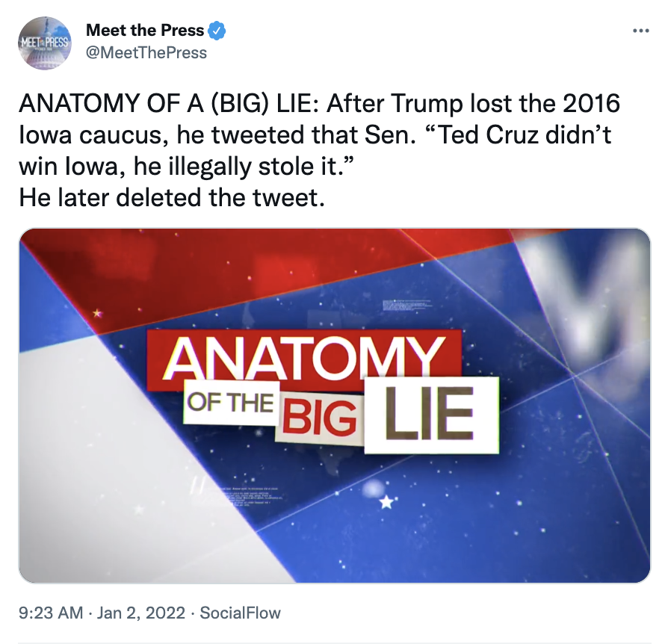Click the Jan 2, 2022 date

pyautogui.click(x=141, y=613)
